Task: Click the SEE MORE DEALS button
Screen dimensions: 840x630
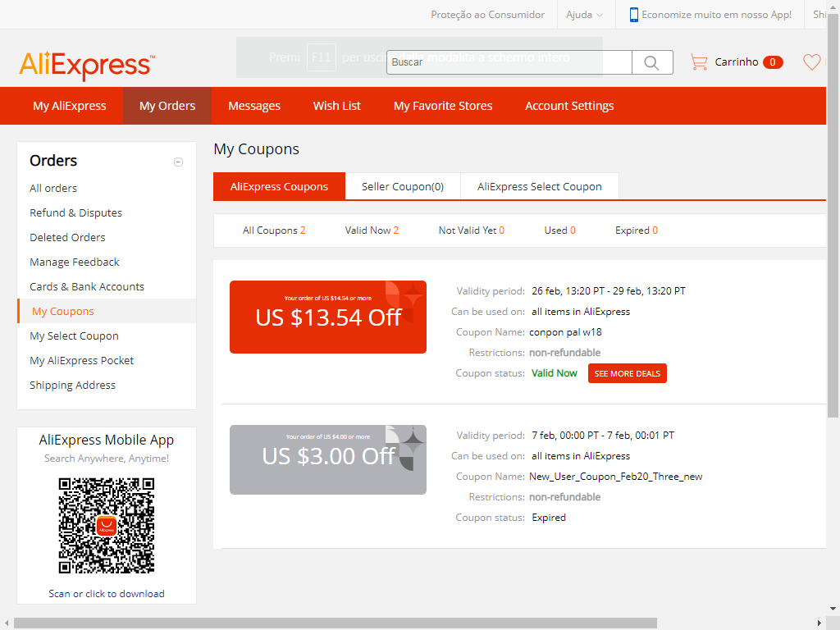Action: [x=628, y=373]
